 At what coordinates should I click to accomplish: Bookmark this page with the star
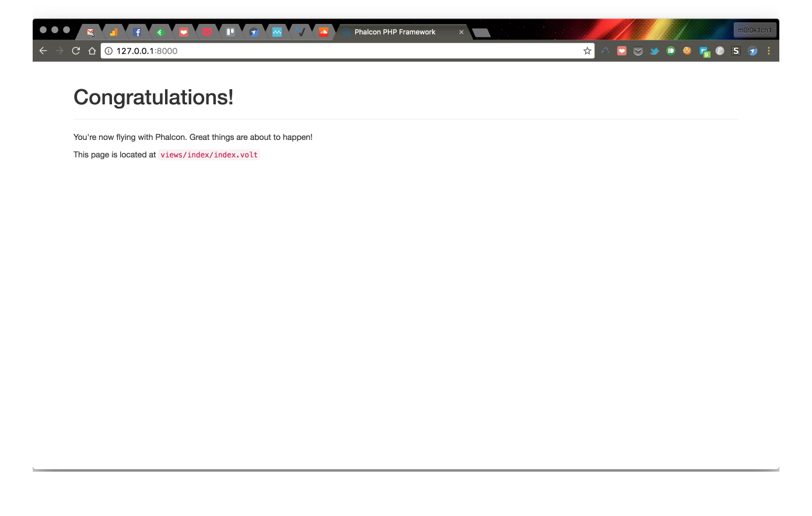point(587,51)
